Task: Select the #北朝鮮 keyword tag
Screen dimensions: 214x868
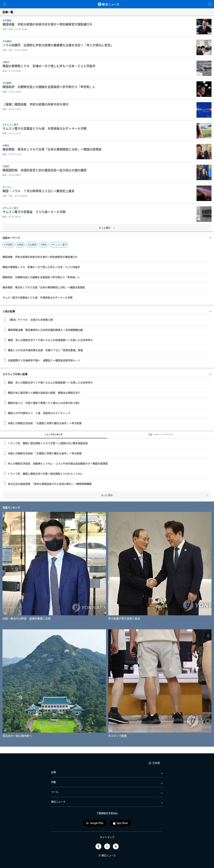Action: click(32, 245)
